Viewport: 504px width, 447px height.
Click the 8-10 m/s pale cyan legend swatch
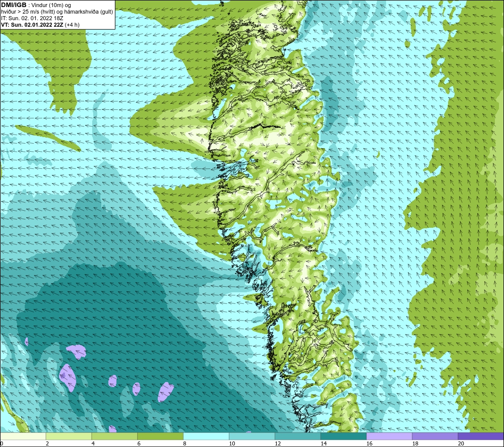(206, 436)
